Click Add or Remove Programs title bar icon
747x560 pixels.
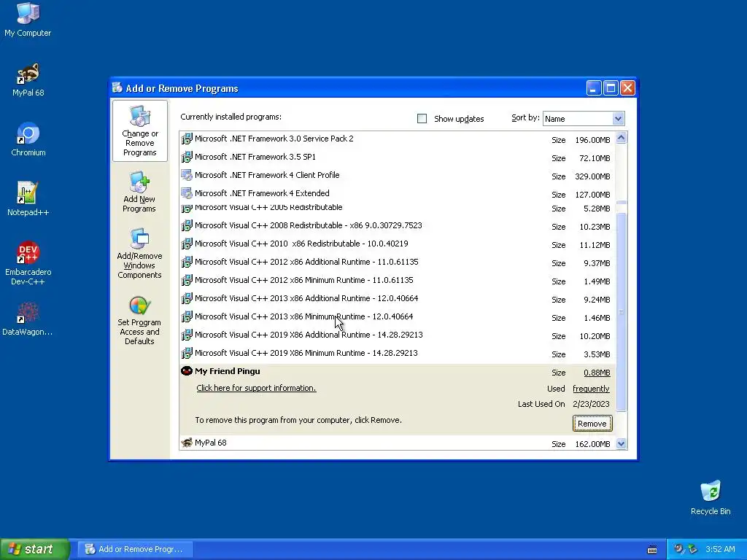[x=117, y=87]
